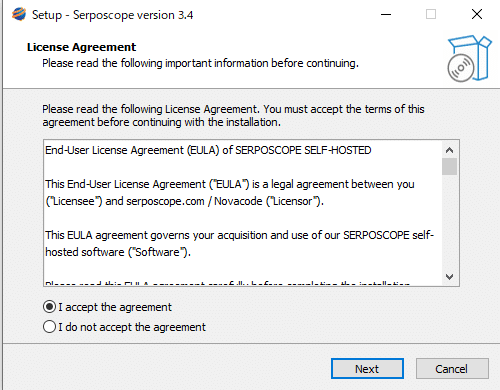
Task: Click the "Setup - Serposcope version 3.4" title text
Action: click(x=112, y=15)
